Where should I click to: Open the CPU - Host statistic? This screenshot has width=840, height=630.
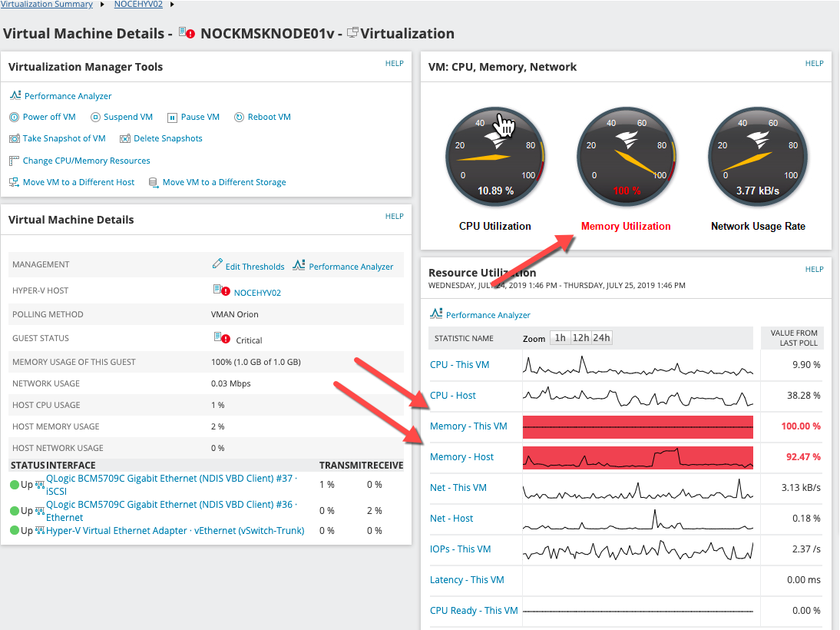tap(453, 395)
